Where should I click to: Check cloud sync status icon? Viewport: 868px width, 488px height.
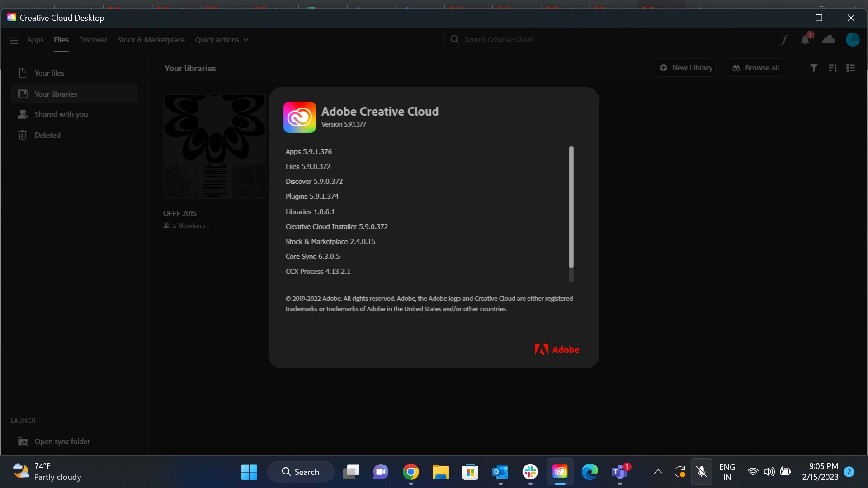(x=828, y=40)
